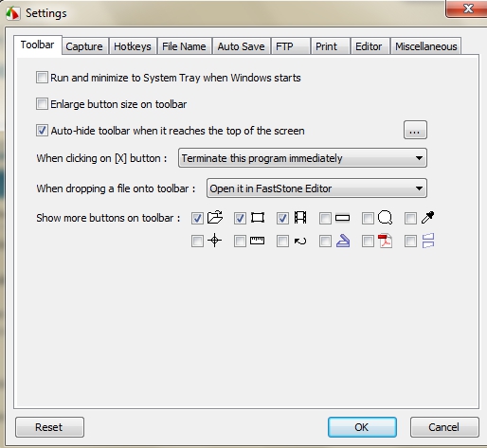487x448 pixels.
Task: Click the crosshair icon
Action: click(215, 241)
